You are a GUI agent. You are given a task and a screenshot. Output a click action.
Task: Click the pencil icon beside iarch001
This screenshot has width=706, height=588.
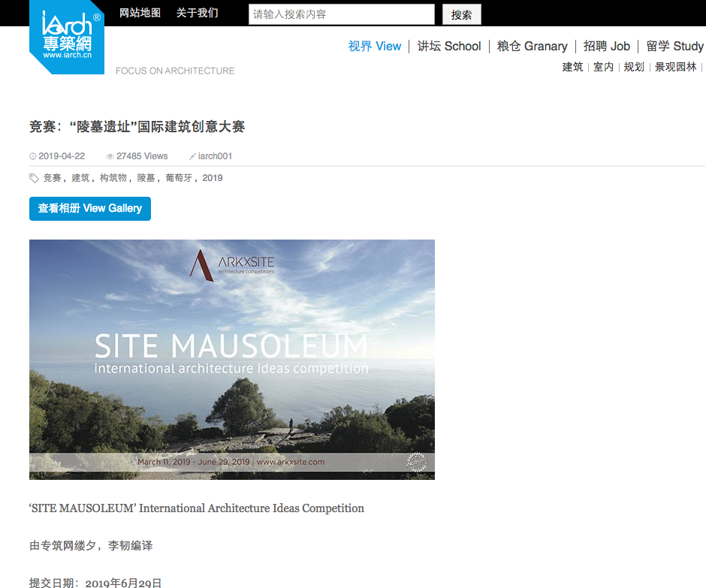192,156
